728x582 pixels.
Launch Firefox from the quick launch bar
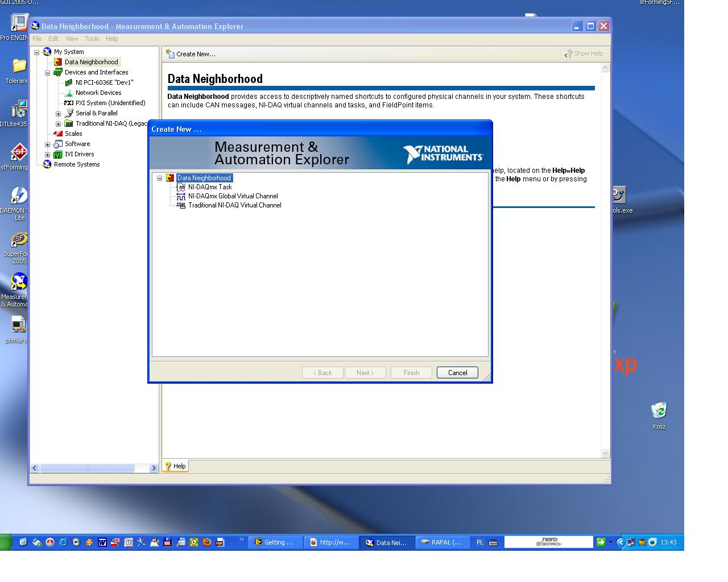click(x=207, y=542)
